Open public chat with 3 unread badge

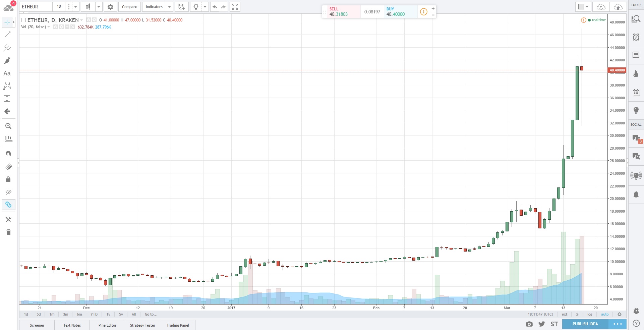point(636,138)
